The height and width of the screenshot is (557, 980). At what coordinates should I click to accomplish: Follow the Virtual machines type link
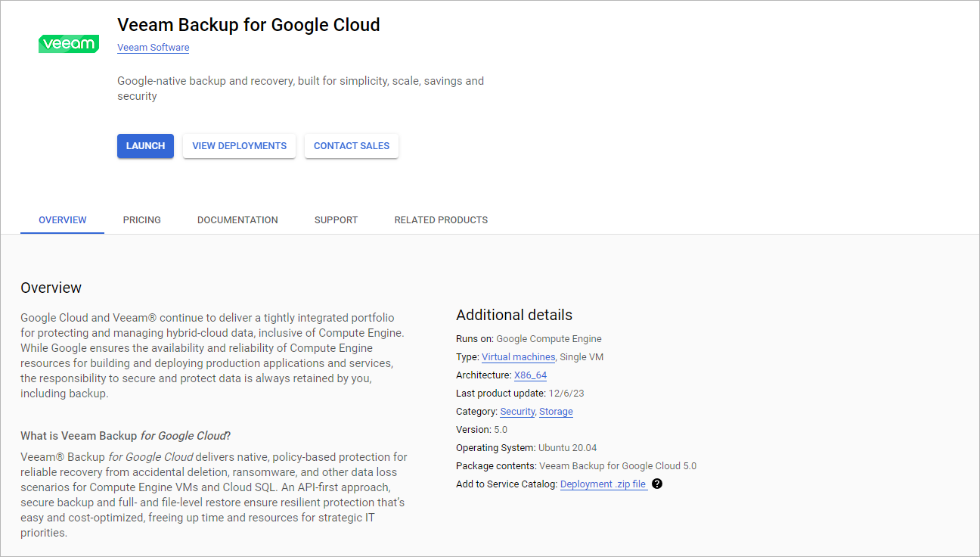518,357
